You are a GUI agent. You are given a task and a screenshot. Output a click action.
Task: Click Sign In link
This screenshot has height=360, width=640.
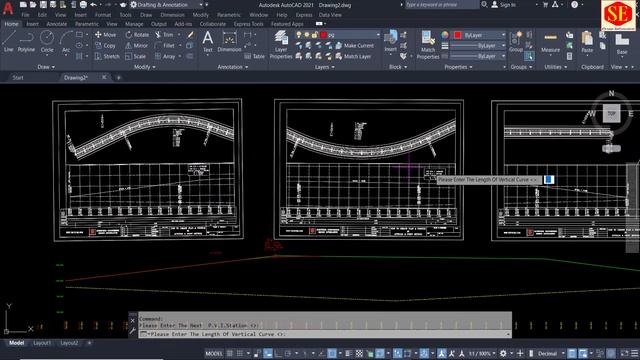tap(504, 5)
